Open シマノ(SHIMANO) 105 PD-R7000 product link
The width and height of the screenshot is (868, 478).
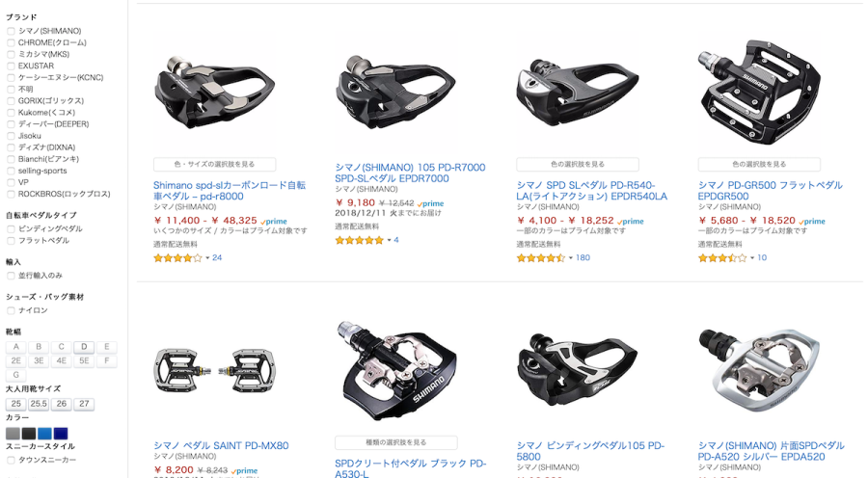[x=410, y=173]
